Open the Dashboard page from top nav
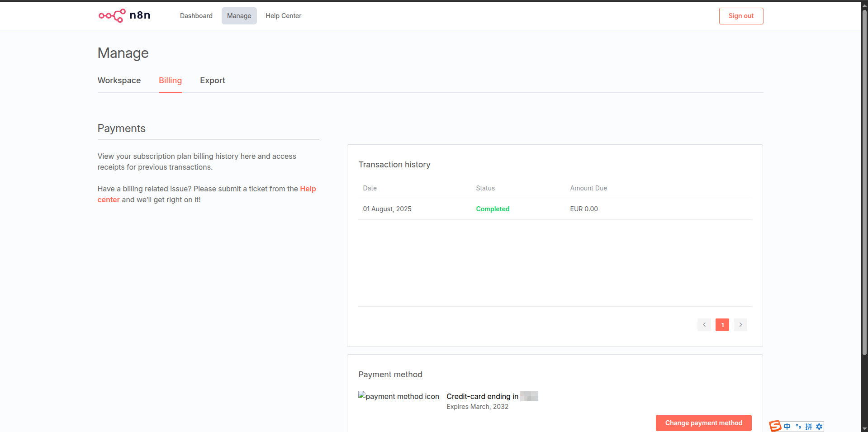 tap(196, 16)
